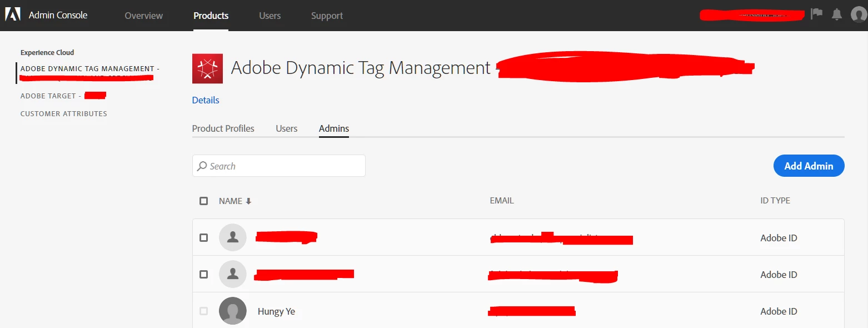Click Adobe ID in Hungy Ye's row
The width and height of the screenshot is (868, 328).
coord(779,311)
